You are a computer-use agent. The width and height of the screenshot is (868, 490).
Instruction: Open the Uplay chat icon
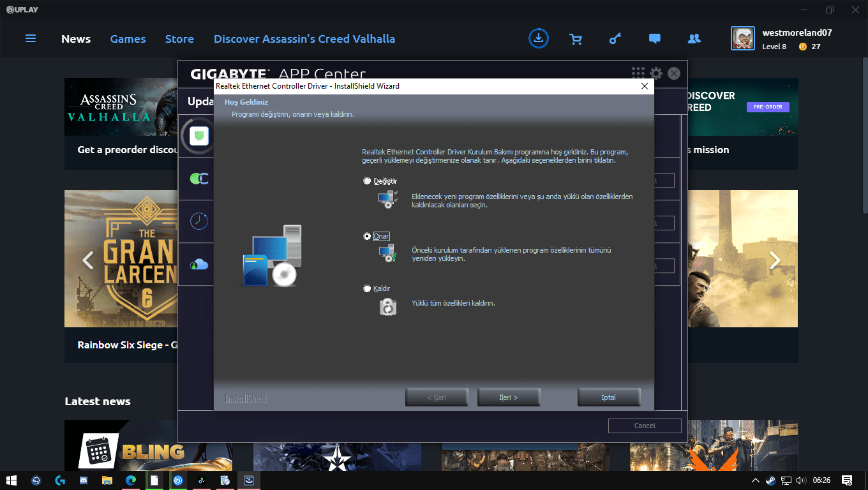[x=654, y=39]
